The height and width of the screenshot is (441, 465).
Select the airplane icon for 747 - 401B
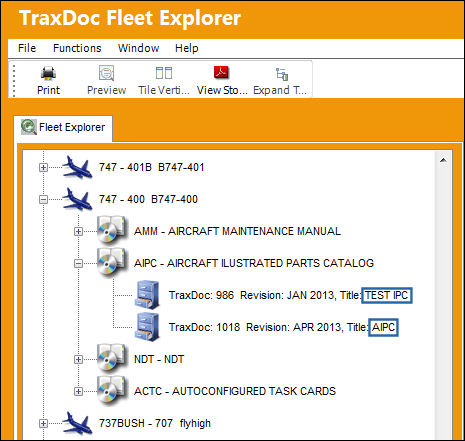point(77,167)
